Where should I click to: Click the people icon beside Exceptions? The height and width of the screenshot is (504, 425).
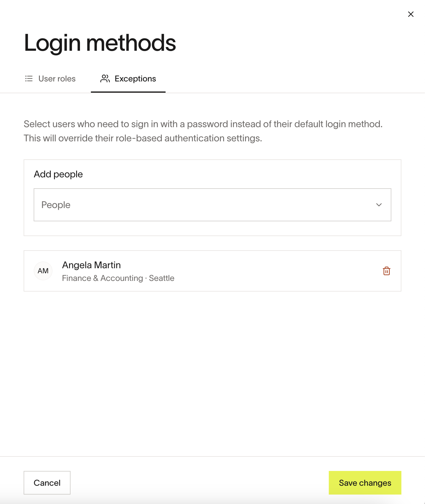105,78
